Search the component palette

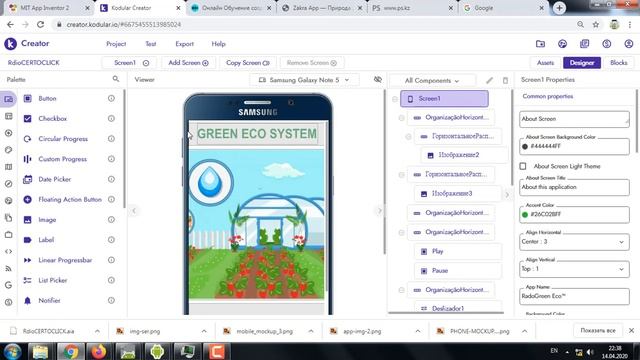coord(116,79)
